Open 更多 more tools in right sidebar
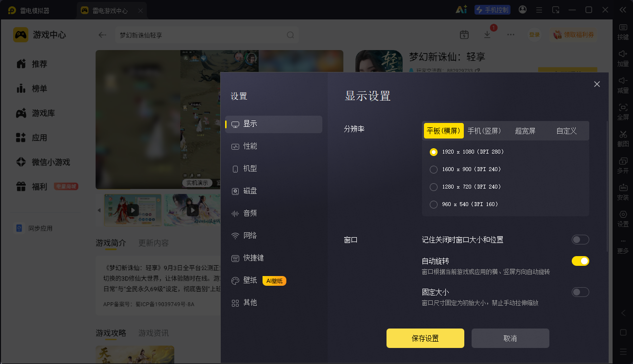The height and width of the screenshot is (364, 633). point(623,246)
